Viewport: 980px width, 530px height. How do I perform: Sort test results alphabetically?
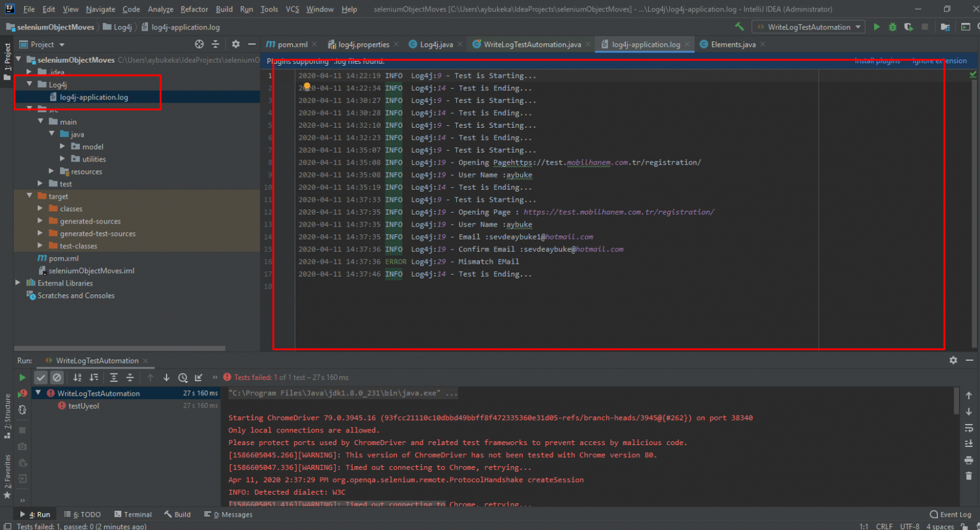[x=77, y=377]
